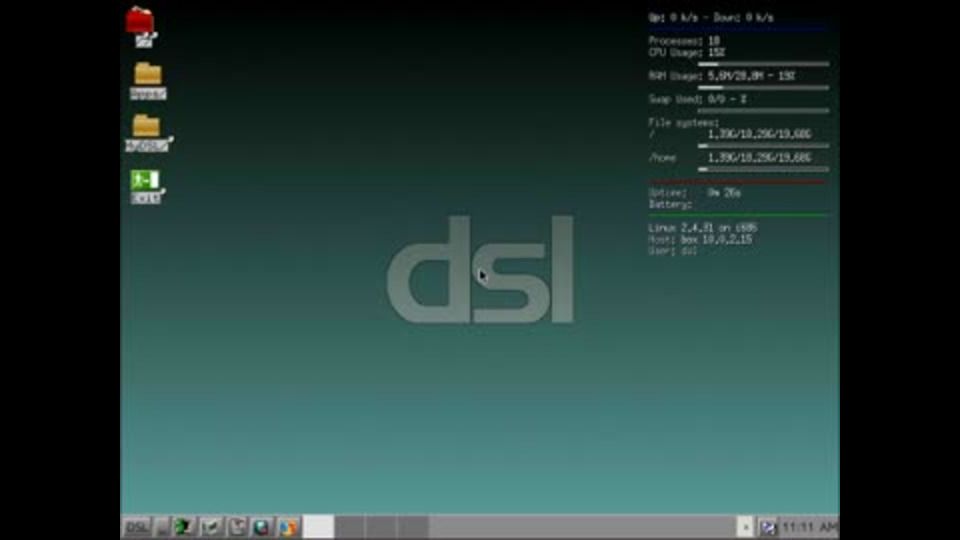Image resolution: width=960 pixels, height=540 pixels.
Task: Click the tray icon left of clock
Action: tap(768, 527)
